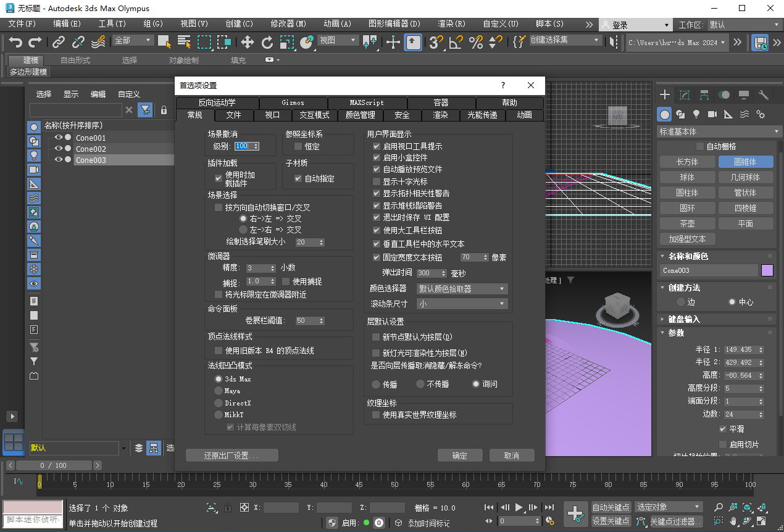Open the 创建选择集 dropdown
Image resolution: width=784 pixels, height=532 pixels.
click(565, 40)
